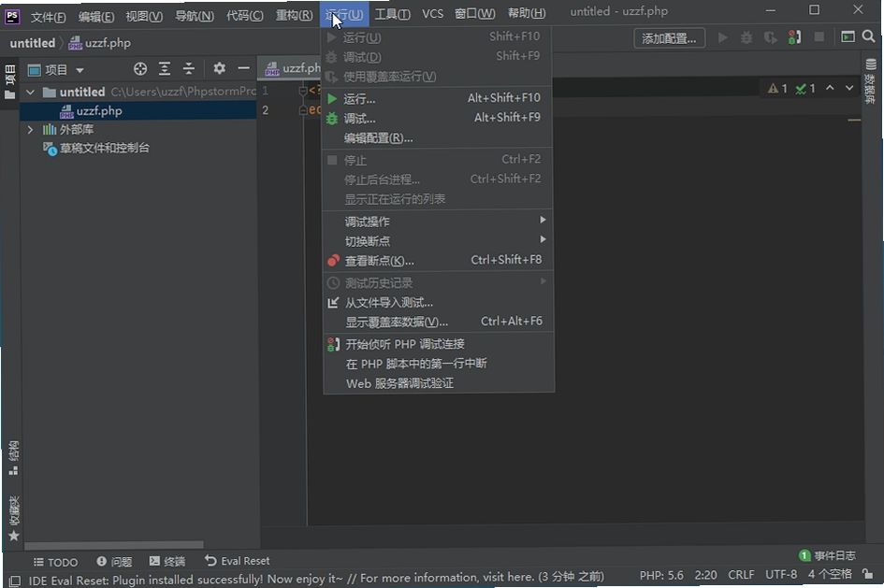Open the 终端 tool window
This screenshot has height=588, width=884.
click(167, 561)
